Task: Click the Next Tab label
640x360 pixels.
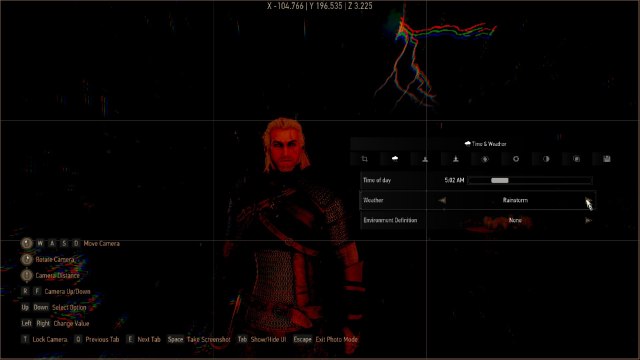Action: pyautogui.click(x=149, y=339)
